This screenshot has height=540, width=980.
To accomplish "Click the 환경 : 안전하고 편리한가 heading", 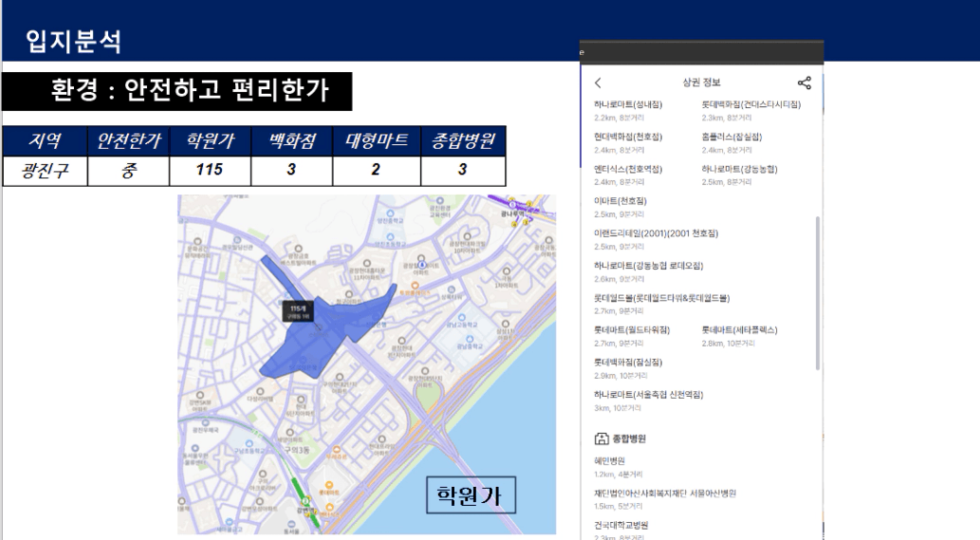I will 190,90.
